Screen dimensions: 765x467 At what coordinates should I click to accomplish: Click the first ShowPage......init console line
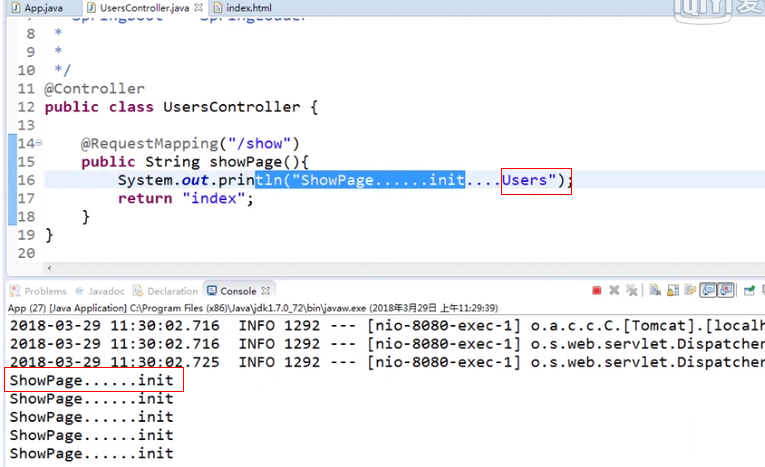91,380
